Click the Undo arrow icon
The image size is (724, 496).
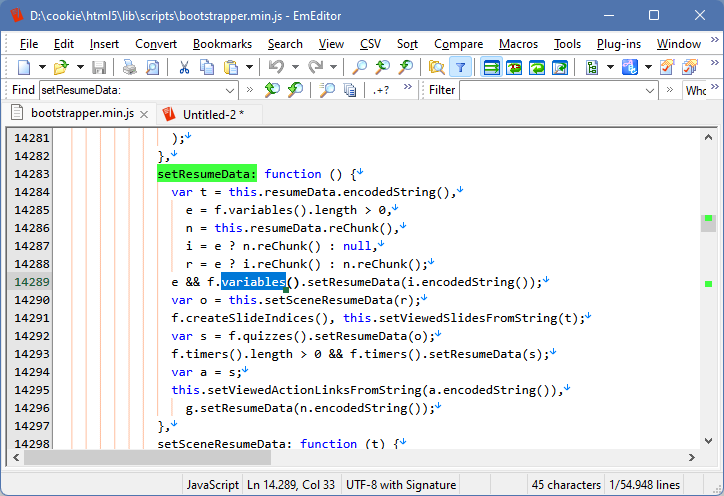click(x=276, y=67)
